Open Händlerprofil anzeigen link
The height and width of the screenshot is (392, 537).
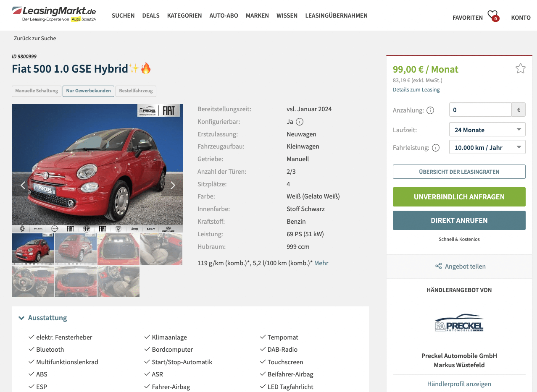pyautogui.click(x=459, y=384)
